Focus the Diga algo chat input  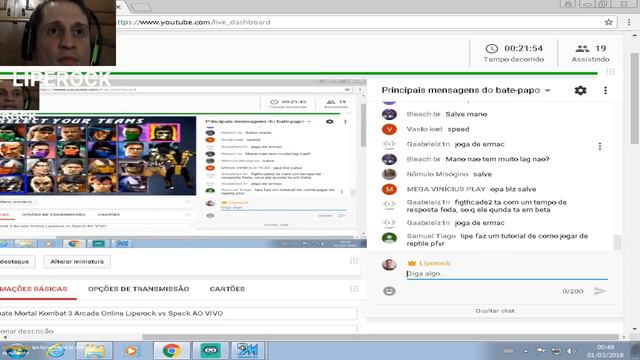pos(507,274)
